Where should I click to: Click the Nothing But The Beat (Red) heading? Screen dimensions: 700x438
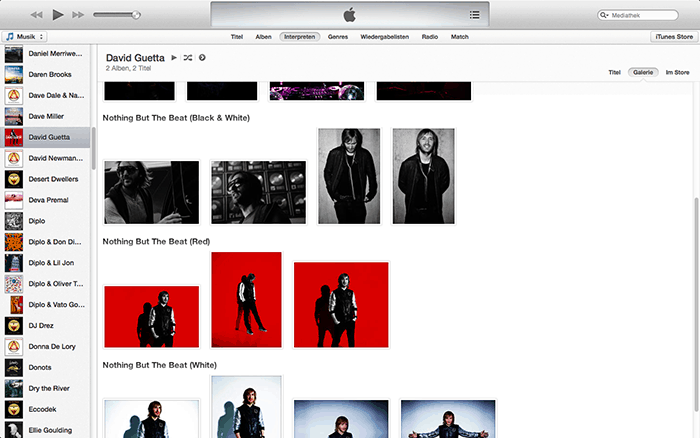point(156,242)
